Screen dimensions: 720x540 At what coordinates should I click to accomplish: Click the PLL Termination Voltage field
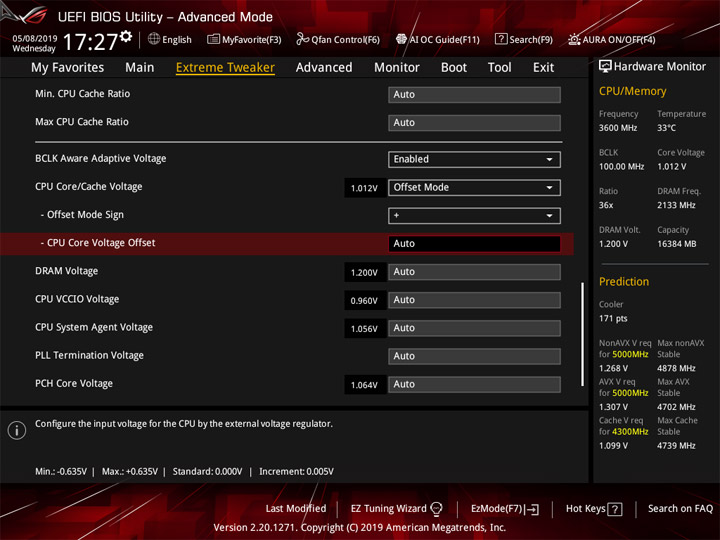(474, 356)
